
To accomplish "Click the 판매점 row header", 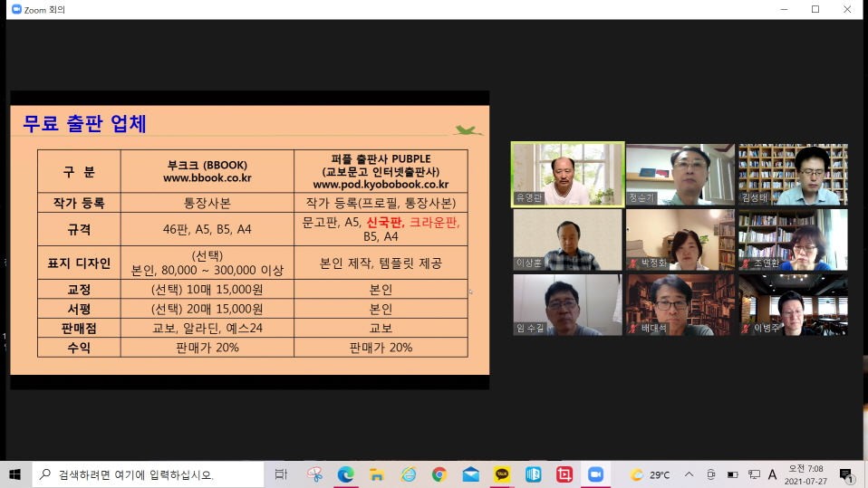I will coord(79,328).
